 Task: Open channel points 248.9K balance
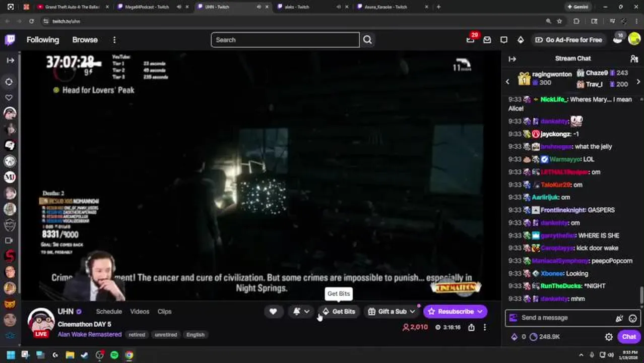545,337
